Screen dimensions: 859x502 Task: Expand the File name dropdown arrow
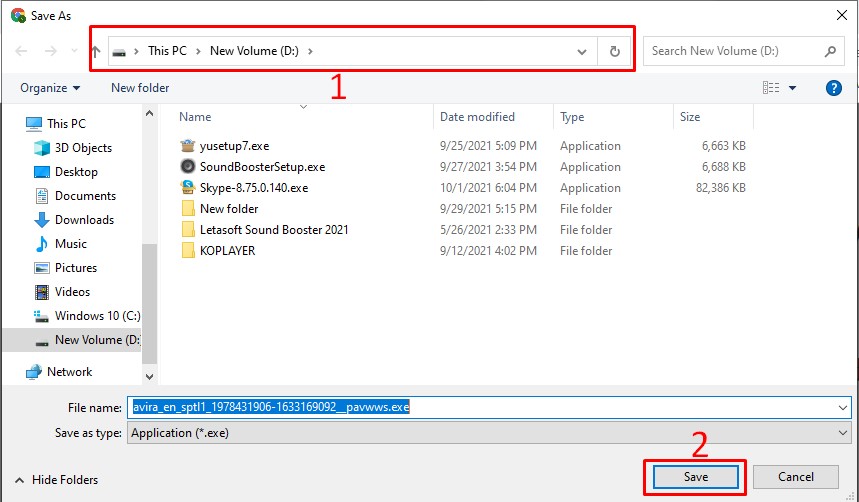point(842,407)
